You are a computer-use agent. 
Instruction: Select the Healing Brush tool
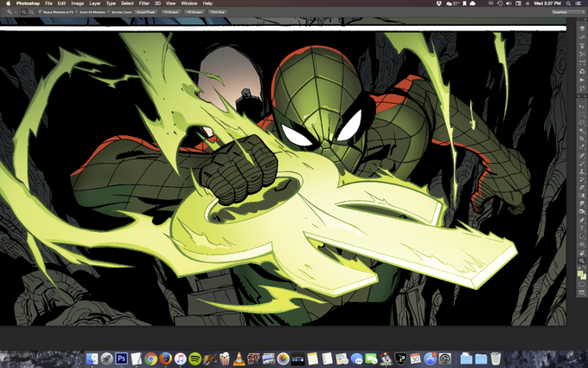coord(582,156)
